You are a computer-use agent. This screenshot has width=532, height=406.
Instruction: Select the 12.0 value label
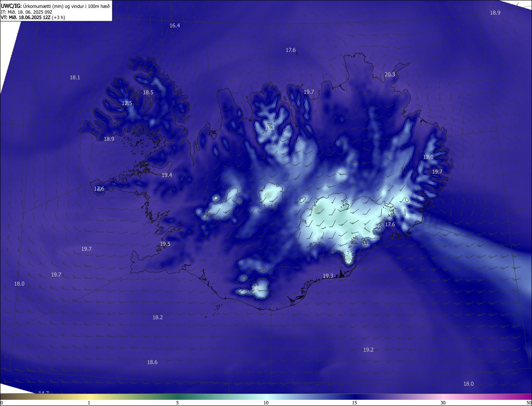click(428, 157)
